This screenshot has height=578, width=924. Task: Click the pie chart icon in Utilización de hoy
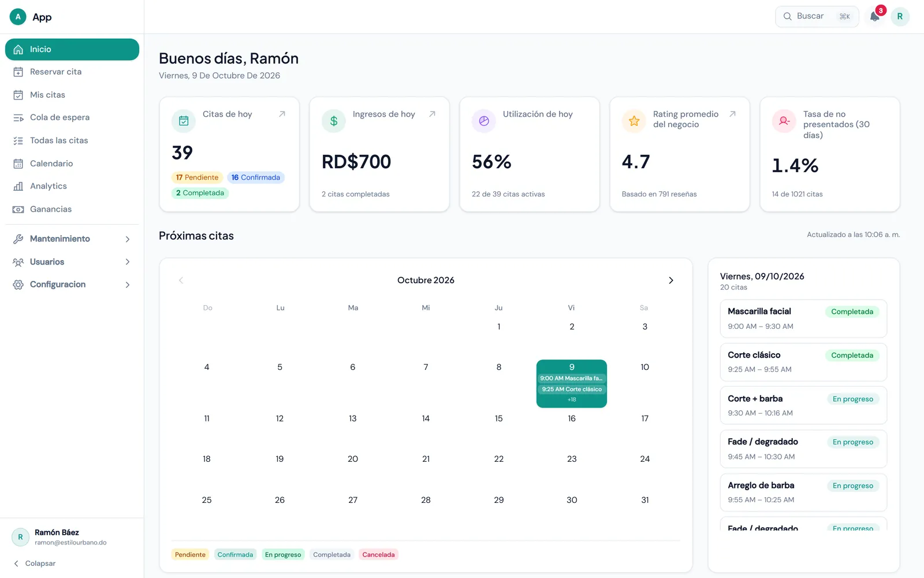tap(484, 121)
